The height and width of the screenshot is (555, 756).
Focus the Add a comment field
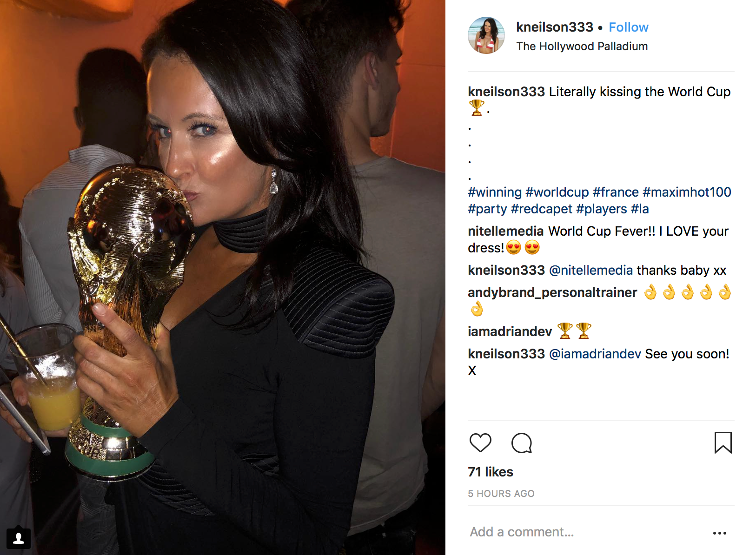point(586,532)
